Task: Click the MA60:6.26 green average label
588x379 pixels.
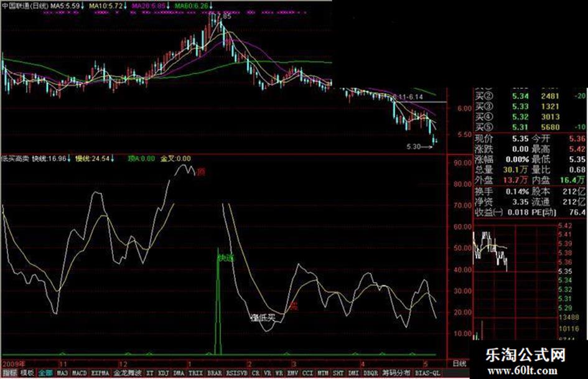Action: click(191, 6)
